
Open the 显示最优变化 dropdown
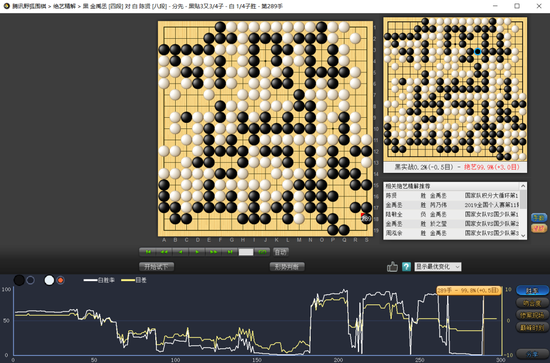coord(438,267)
